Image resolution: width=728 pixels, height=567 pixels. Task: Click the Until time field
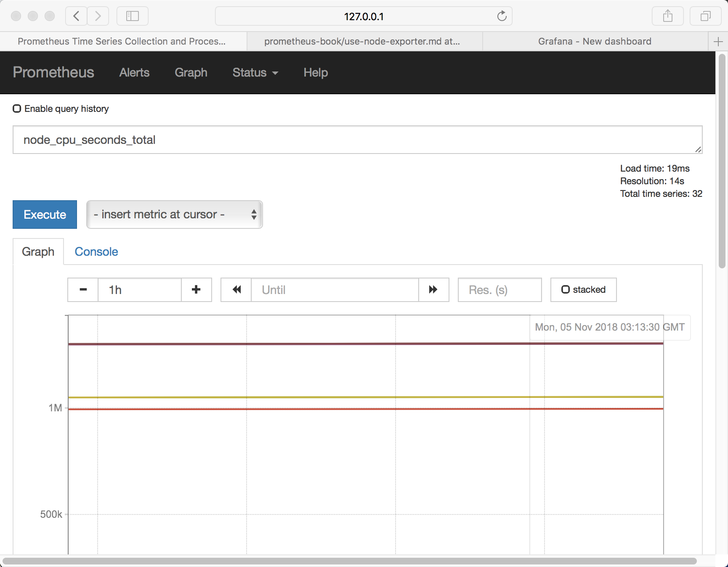(x=335, y=290)
